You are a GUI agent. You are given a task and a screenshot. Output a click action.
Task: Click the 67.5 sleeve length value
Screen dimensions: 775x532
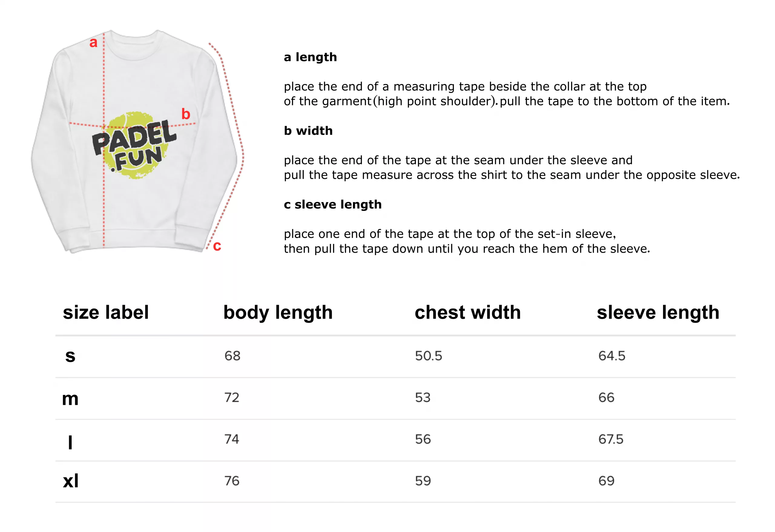(611, 439)
